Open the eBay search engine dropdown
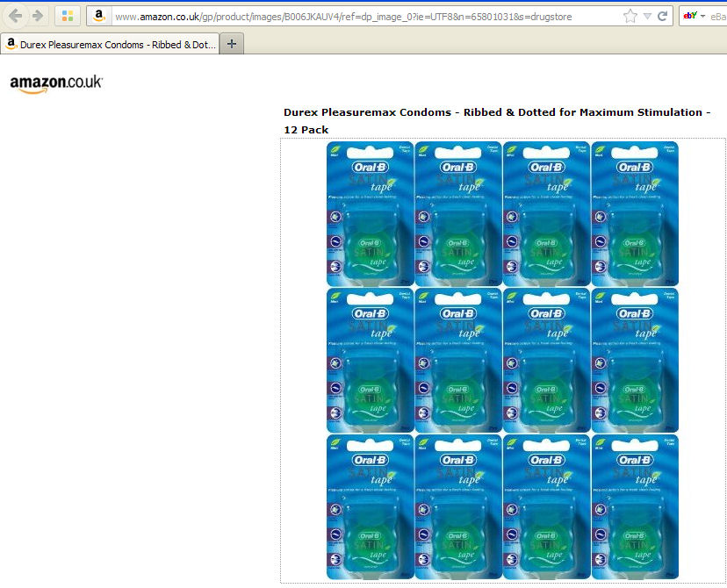The width and height of the screenshot is (727, 588). (695, 16)
